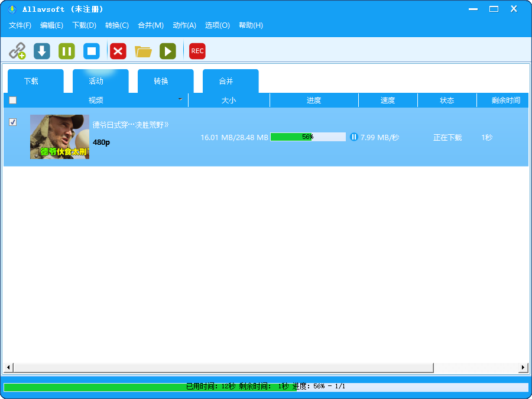Pause the current download via its pause button
The height and width of the screenshot is (399, 532).
click(353, 137)
